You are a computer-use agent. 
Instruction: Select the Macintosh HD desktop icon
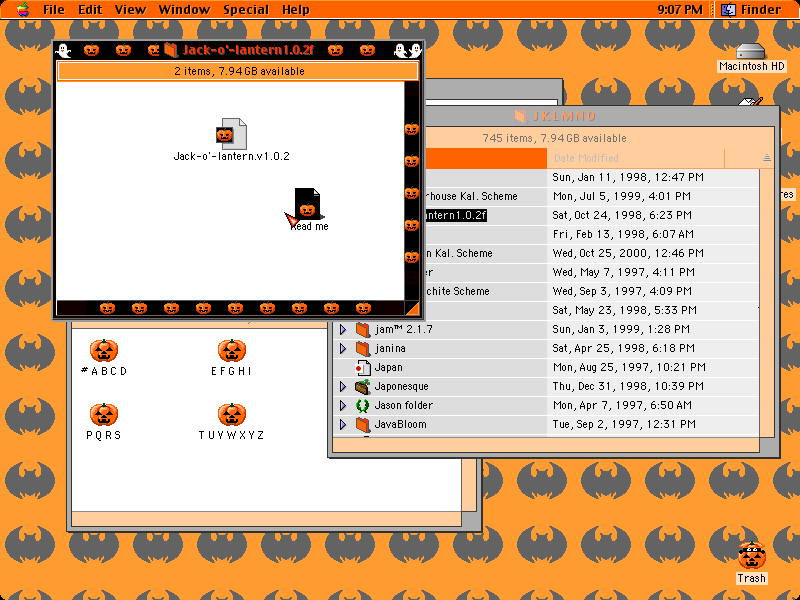pyautogui.click(x=751, y=51)
